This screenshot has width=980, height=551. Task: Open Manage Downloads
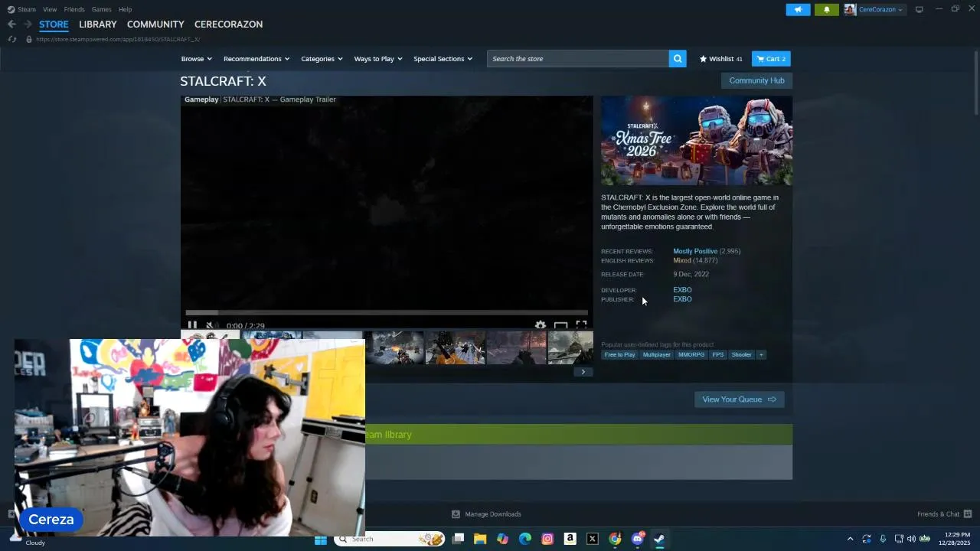(486, 514)
